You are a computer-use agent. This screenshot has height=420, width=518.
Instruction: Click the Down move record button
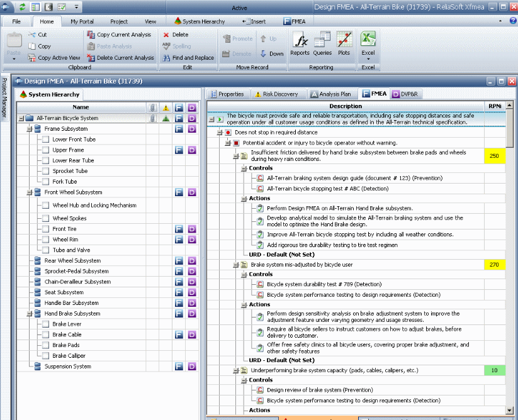pos(271,54)
